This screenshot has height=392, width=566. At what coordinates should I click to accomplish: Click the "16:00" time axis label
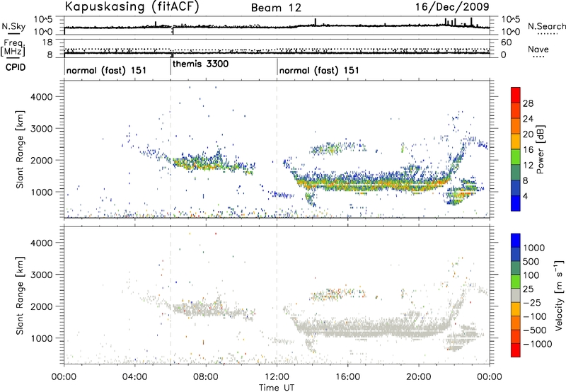(347, 377)
